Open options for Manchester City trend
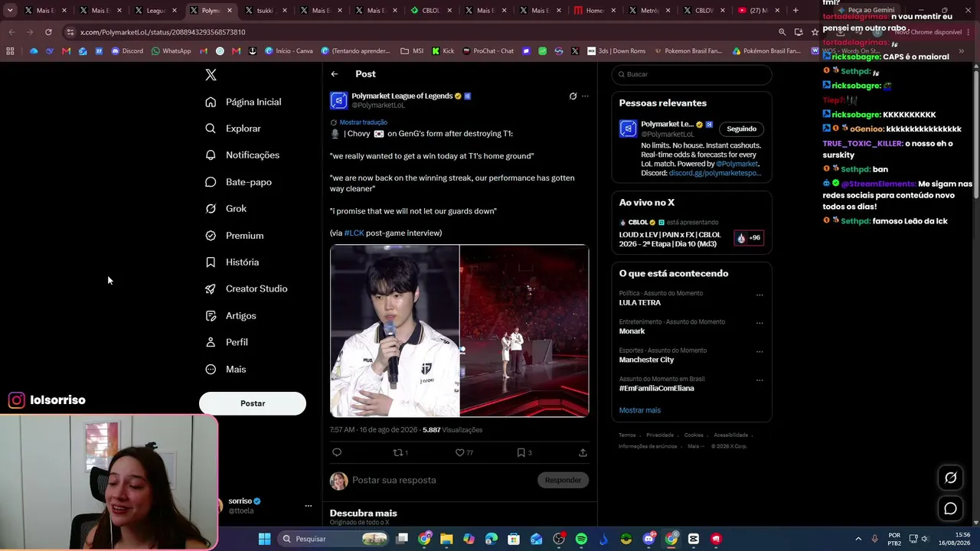 coord(759,353)
